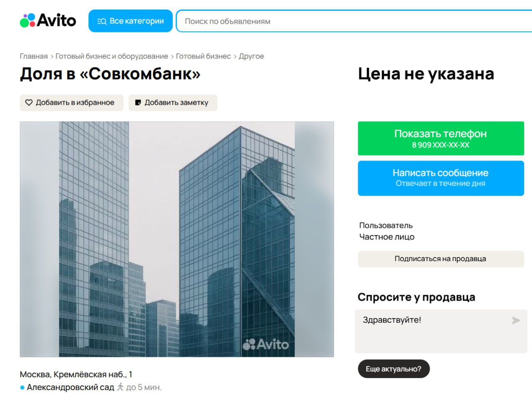The width and height of the screenshot is (532, 395).
Task: Pick the Еще актуально? quick reply
Action: pyautogui.click(x=394, y=369)
